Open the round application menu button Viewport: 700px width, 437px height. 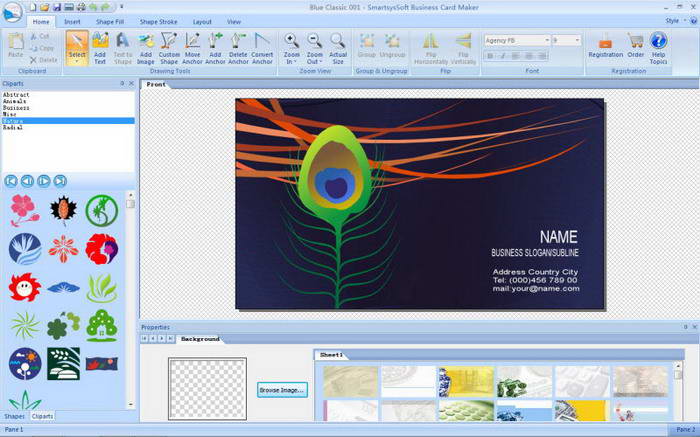(12, 12)
